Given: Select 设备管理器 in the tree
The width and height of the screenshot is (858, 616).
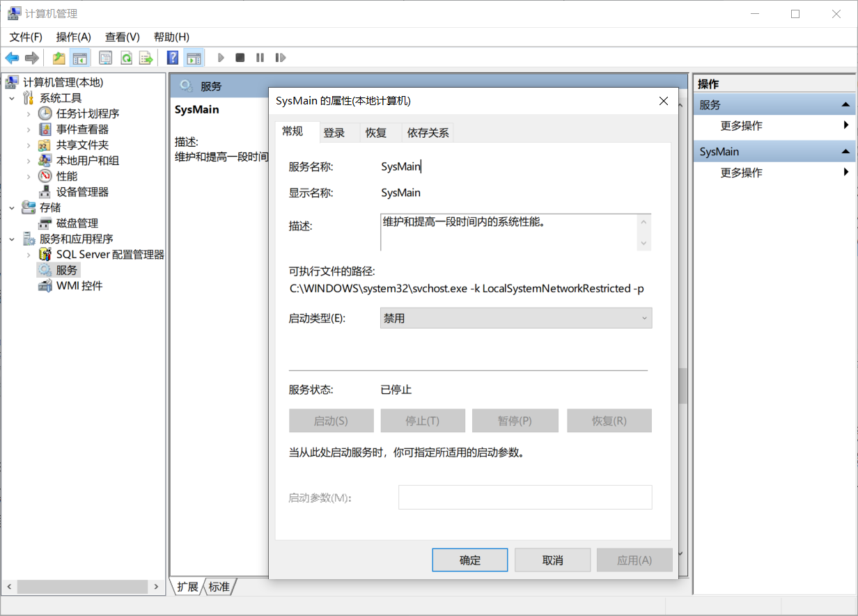Looking at the screenshot, I should pos(82,192).
